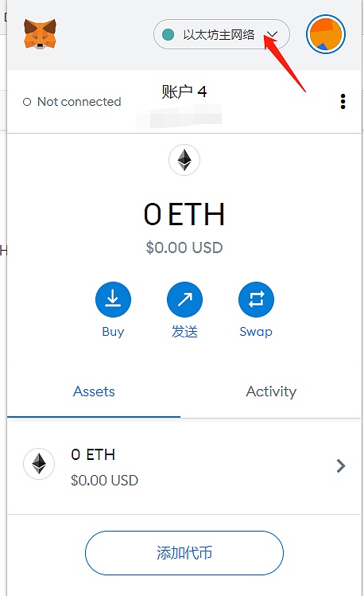Switch to the Assets tab

click(x=94, y=391)
